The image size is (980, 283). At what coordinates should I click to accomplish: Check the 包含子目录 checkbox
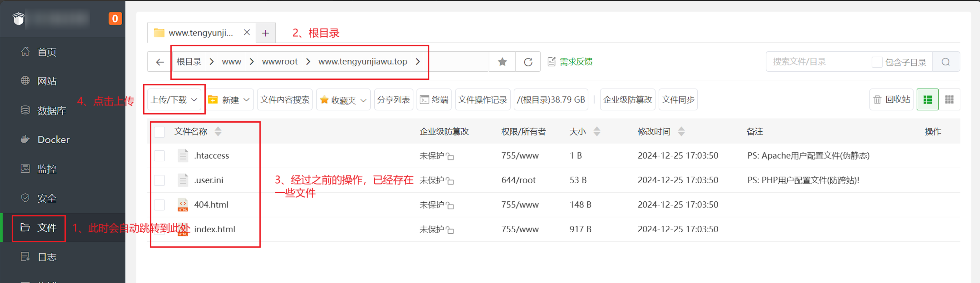[x=877, y=62]
